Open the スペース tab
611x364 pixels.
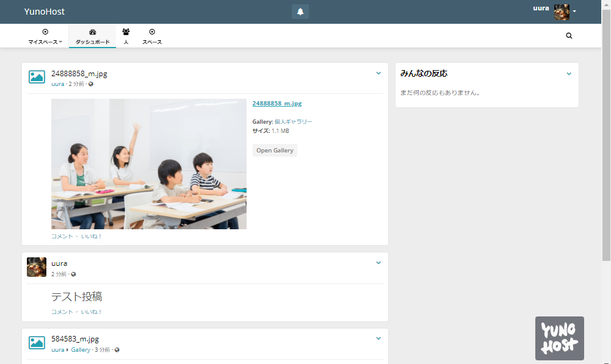click(152, 36)
